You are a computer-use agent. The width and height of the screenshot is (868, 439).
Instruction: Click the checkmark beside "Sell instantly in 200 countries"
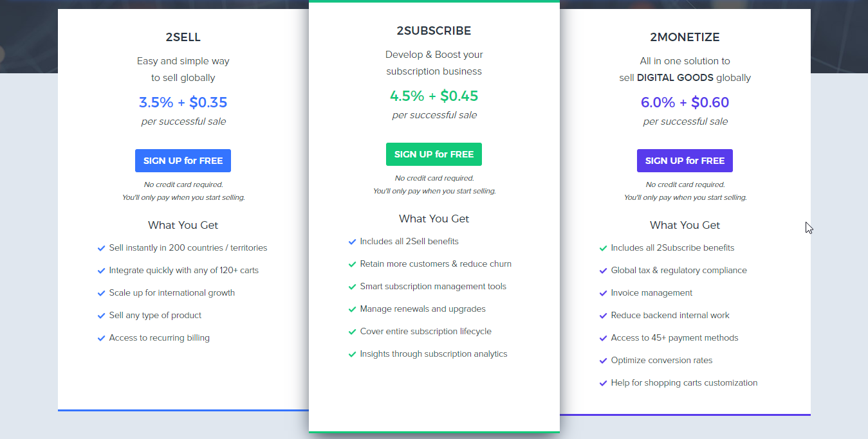(x=102, y=247)
